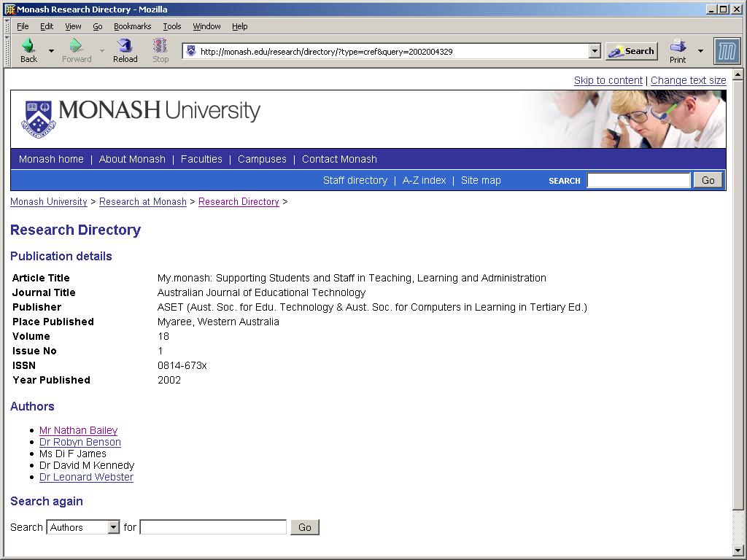Click the vertical scrollbar up arrow
Viewport: 747px width, 560px height.
[738, 74]
